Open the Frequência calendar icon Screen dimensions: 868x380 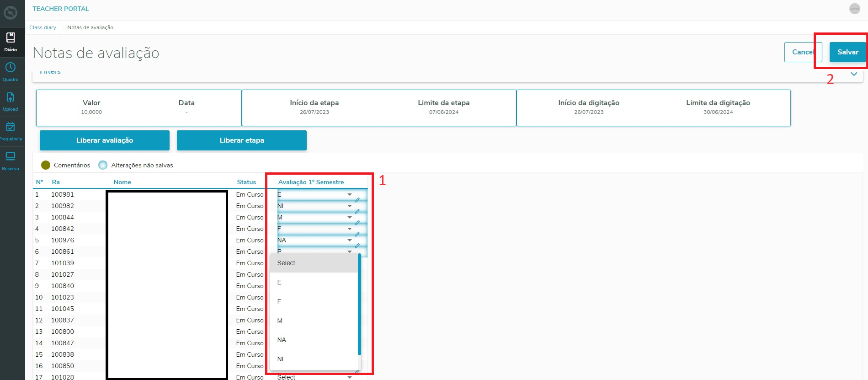pyautogui.click(x=11, y=127)
